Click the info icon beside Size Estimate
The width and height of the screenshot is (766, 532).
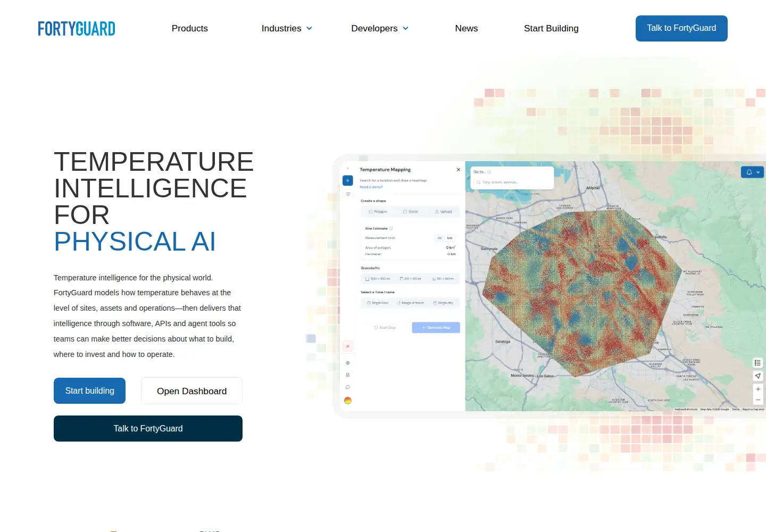(391, 228)
